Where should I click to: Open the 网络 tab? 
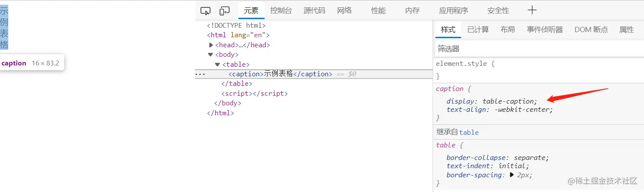point(345,11)
